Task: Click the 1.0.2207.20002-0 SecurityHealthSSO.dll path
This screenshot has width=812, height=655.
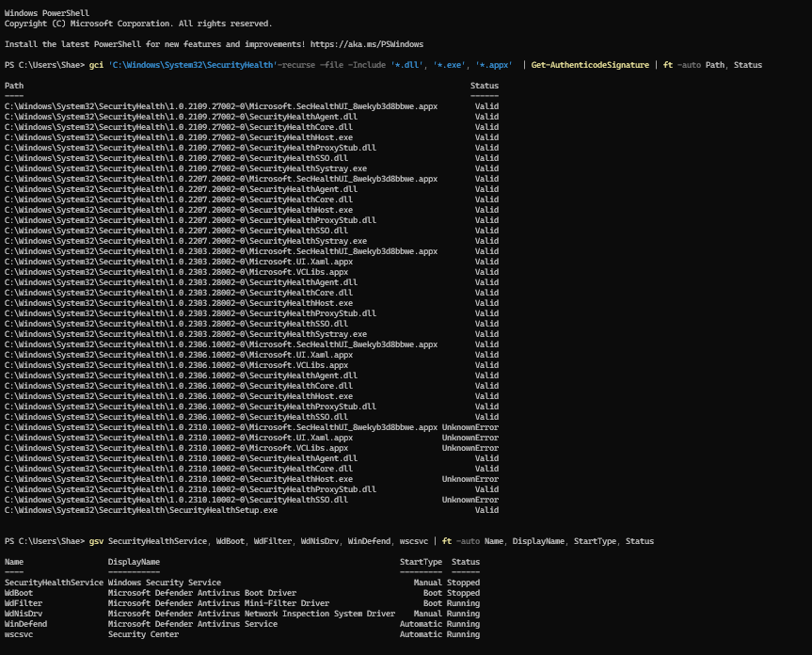Action: [176, 231]
